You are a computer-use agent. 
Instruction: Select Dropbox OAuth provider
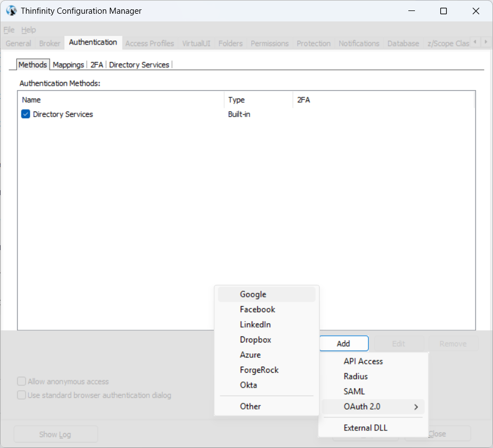coord(267,340)
